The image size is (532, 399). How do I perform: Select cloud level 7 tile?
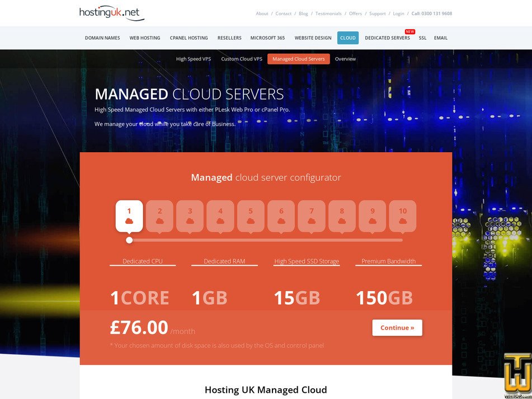(312, 216)
